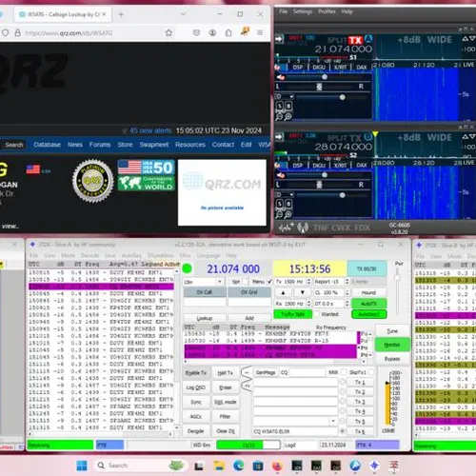Click the site lock icon in address bar
The height and width of the screenshot is (476, 476).
point(18,32)
